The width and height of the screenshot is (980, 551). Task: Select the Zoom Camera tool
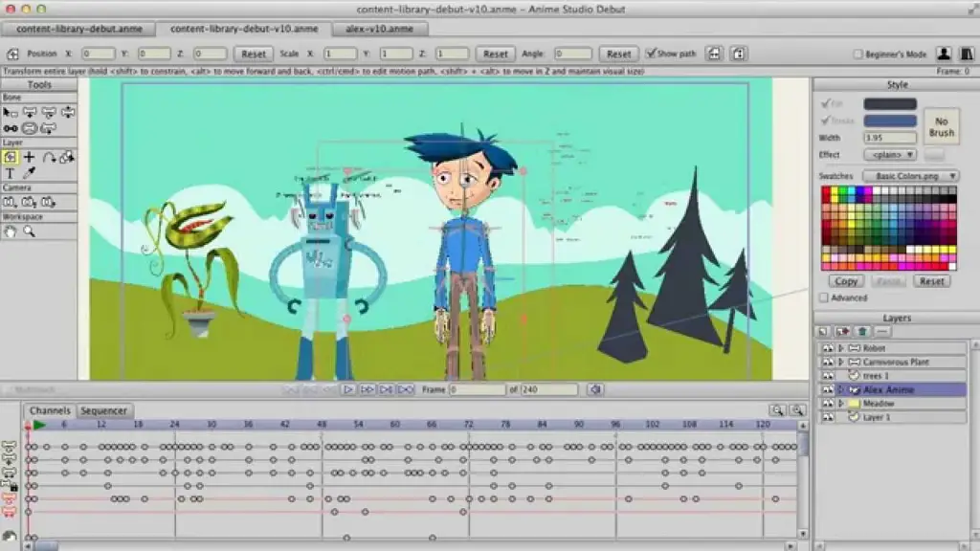(x=30, y=203)
